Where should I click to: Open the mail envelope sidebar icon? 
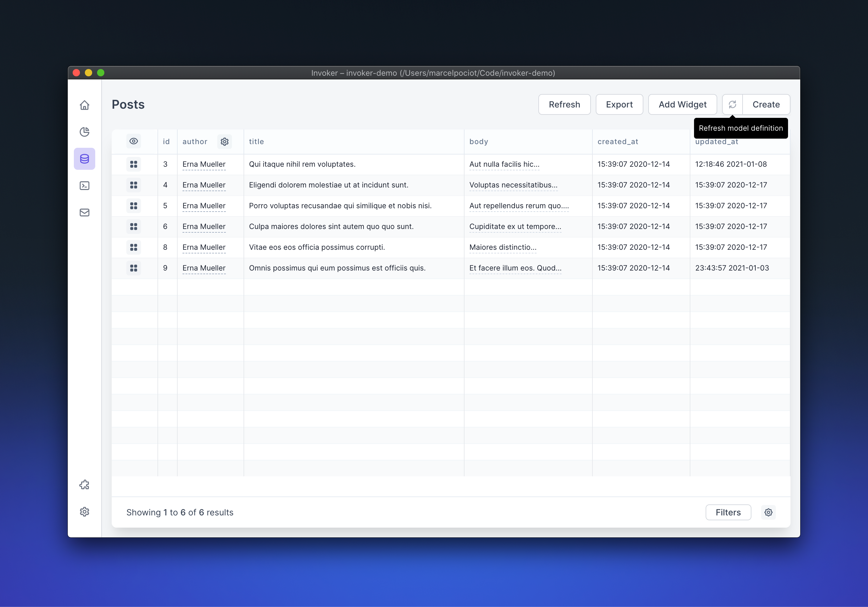[84, 213]
